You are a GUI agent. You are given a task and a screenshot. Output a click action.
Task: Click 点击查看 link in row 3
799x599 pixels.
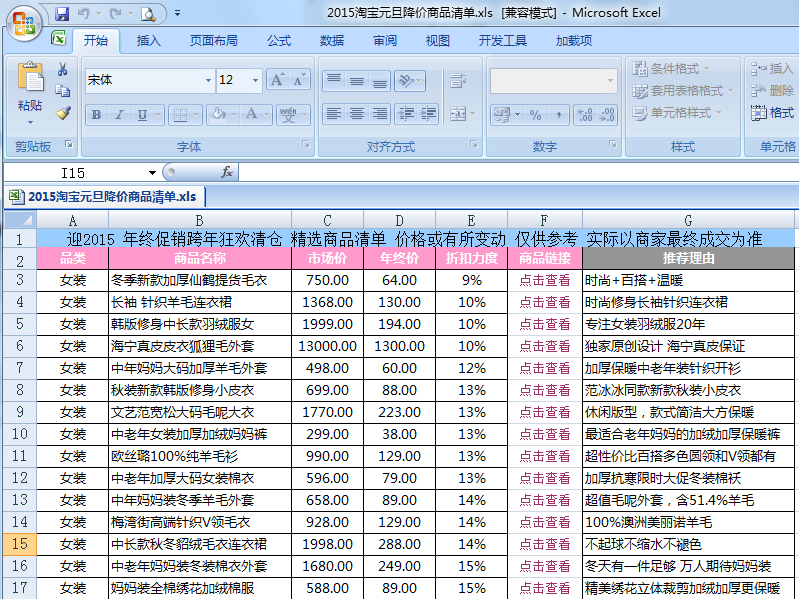[544, 280]
